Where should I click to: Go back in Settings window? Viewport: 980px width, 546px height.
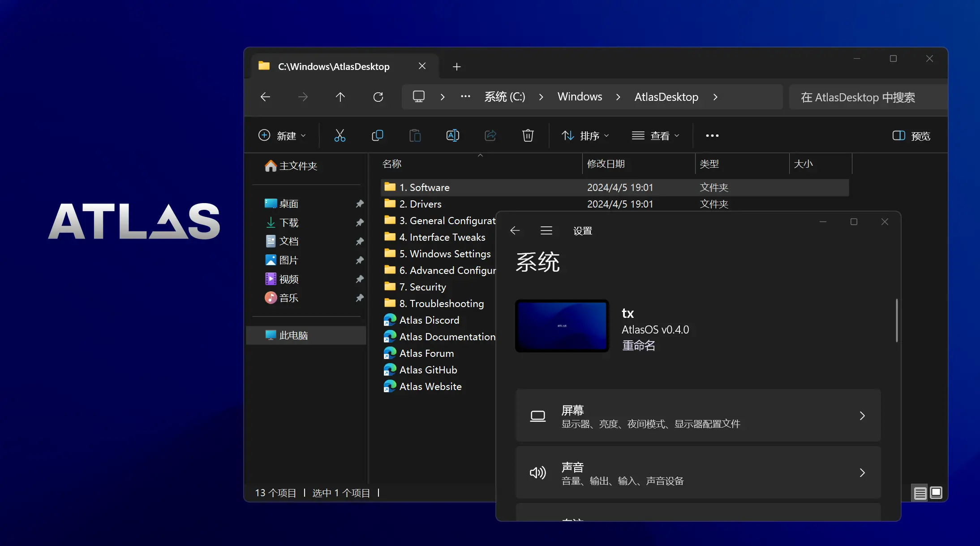515,230
